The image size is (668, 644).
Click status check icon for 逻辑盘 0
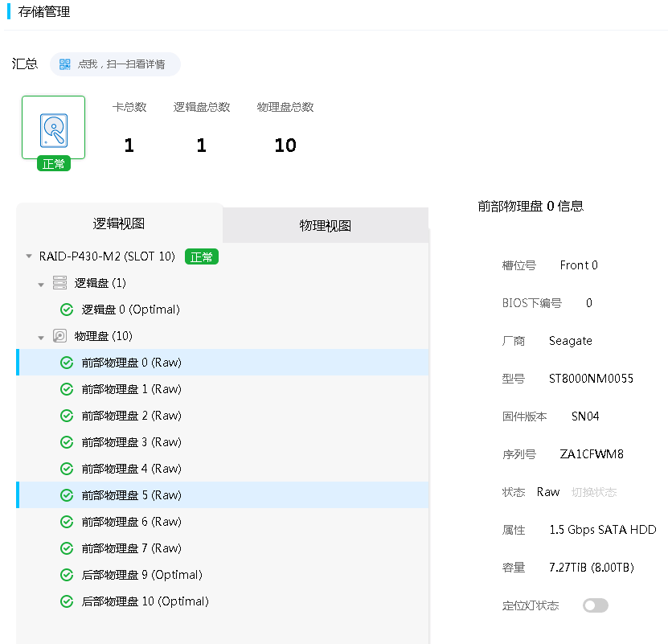(x=67, y=310)
